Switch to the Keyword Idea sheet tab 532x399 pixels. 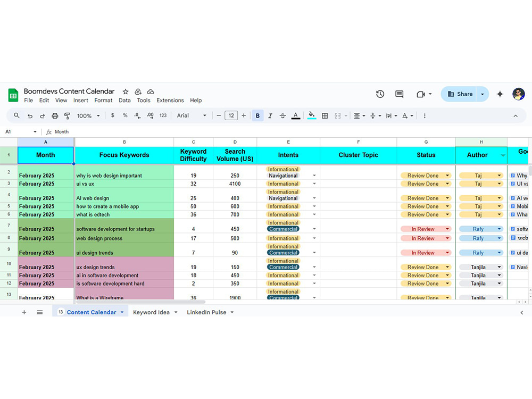click(x=151, y=312)
